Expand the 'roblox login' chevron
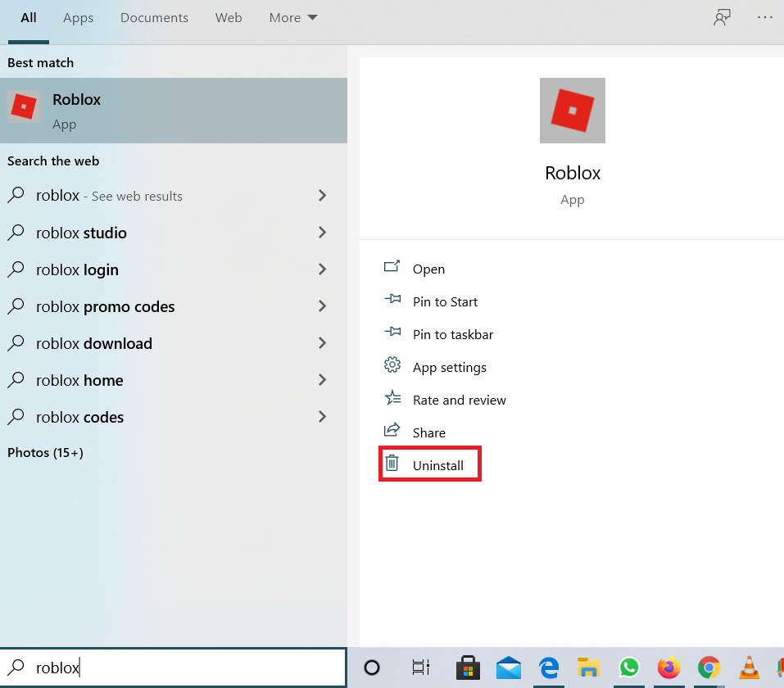The image size is (784, 688). pyautogui.click(x=323, y=269)
